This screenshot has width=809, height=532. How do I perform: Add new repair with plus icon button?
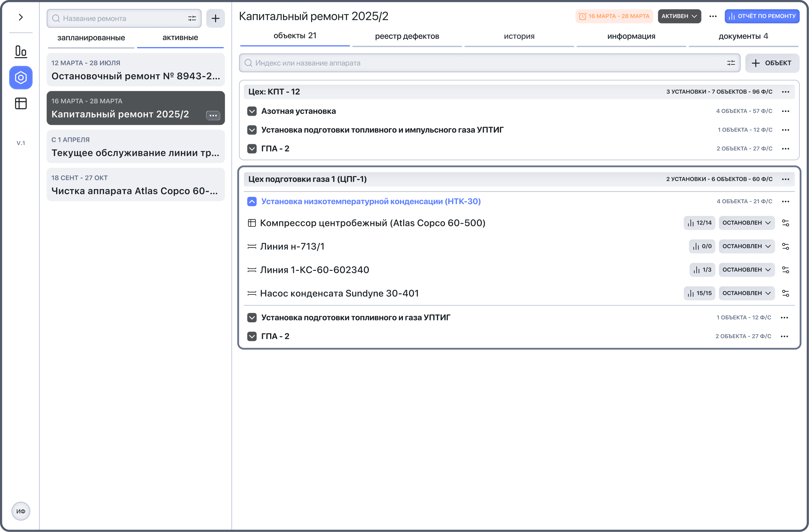point(215,18)
